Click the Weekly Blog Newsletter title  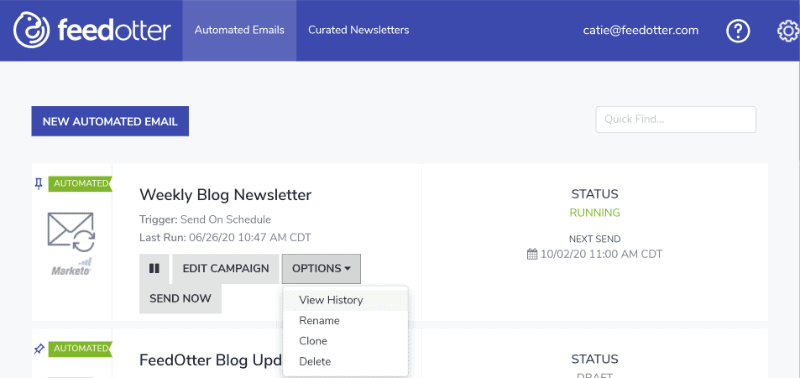[226, 194]
